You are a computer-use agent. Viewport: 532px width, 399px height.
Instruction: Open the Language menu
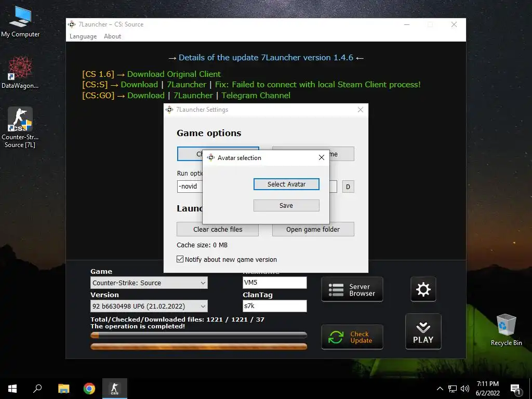pos(83,36)
